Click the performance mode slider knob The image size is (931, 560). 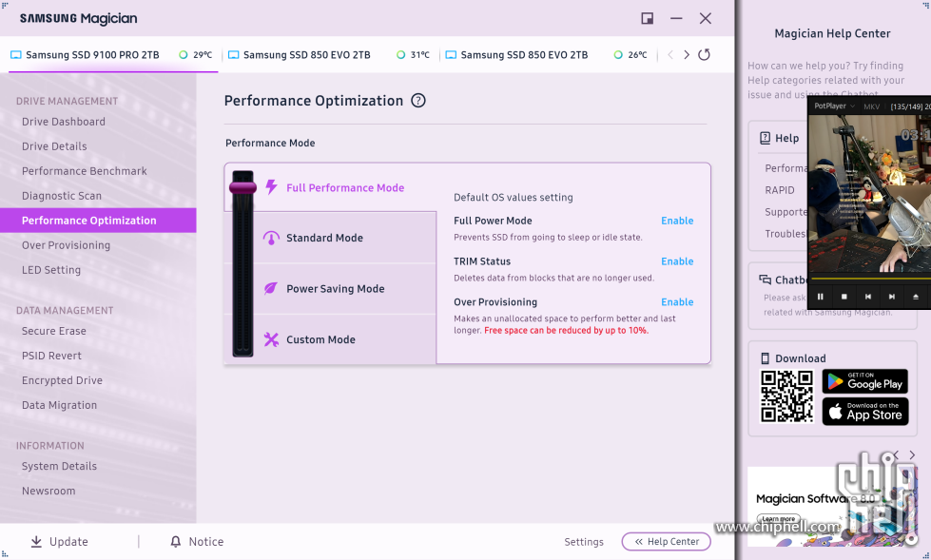click(x=242, y=187)
